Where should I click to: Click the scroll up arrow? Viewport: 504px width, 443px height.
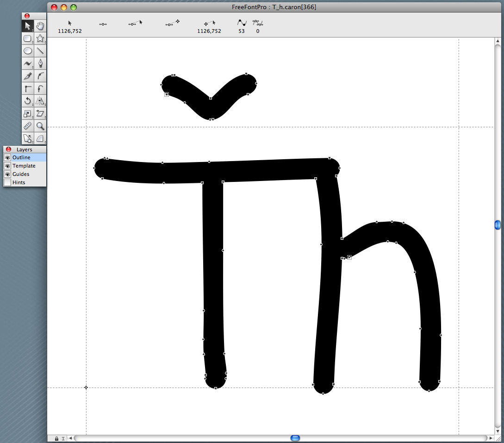pos(498,41)
